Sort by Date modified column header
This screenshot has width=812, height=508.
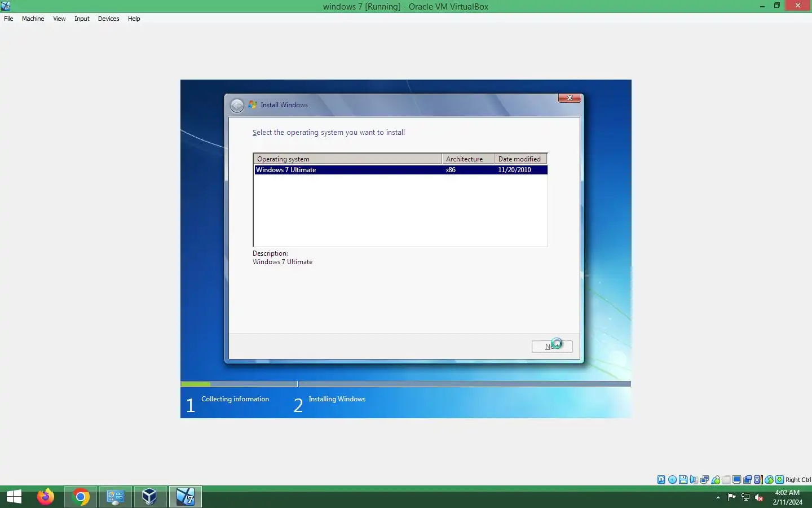click(x=520, y=159)
